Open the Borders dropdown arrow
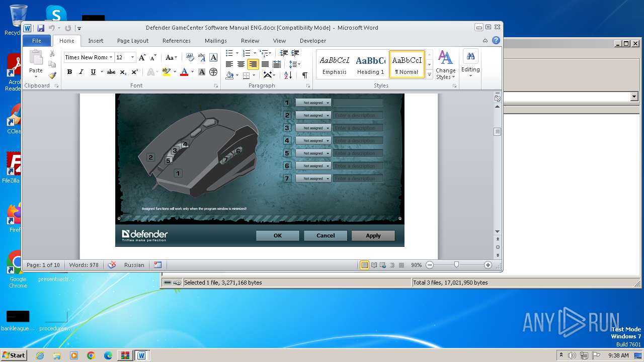This screenshot has width=644, height=362. 254,75
